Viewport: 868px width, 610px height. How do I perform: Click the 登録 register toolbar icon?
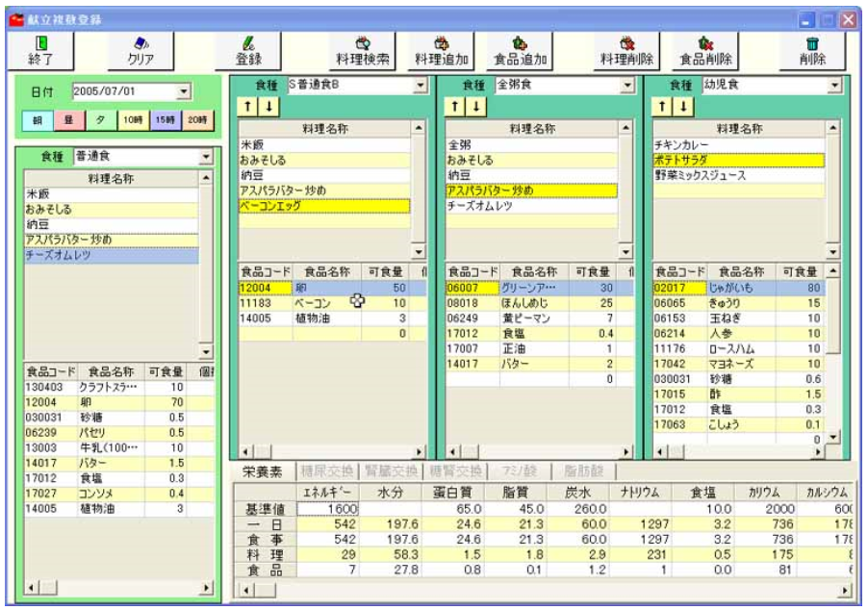point(247,44)
